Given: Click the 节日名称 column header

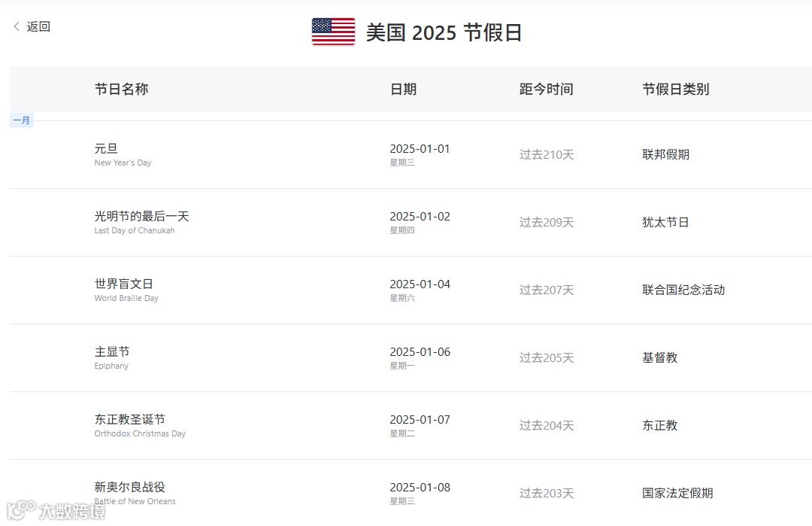Looking at the screenshot, I should (x=121, y=89).
